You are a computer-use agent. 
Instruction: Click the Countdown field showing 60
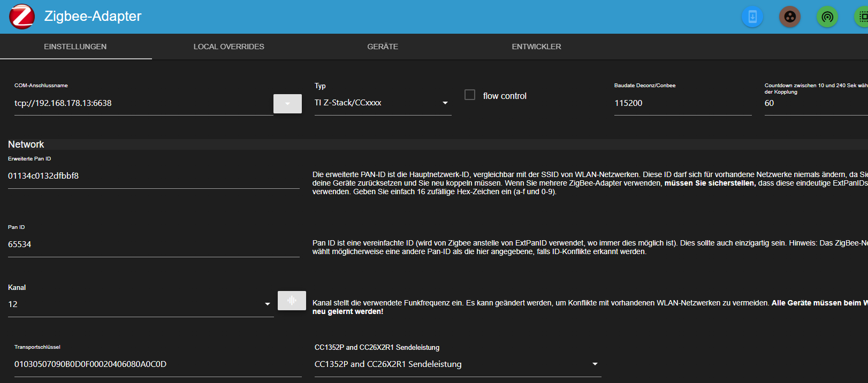pos(816,103)
